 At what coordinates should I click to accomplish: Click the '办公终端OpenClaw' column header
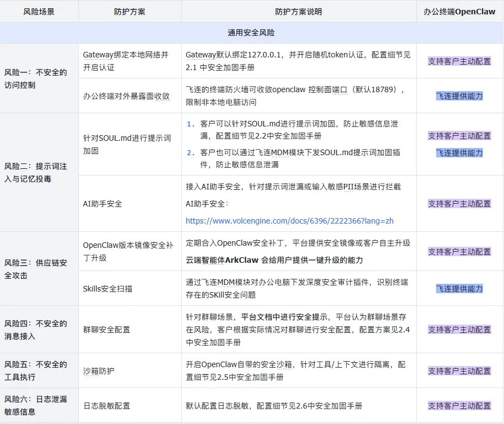459,12
